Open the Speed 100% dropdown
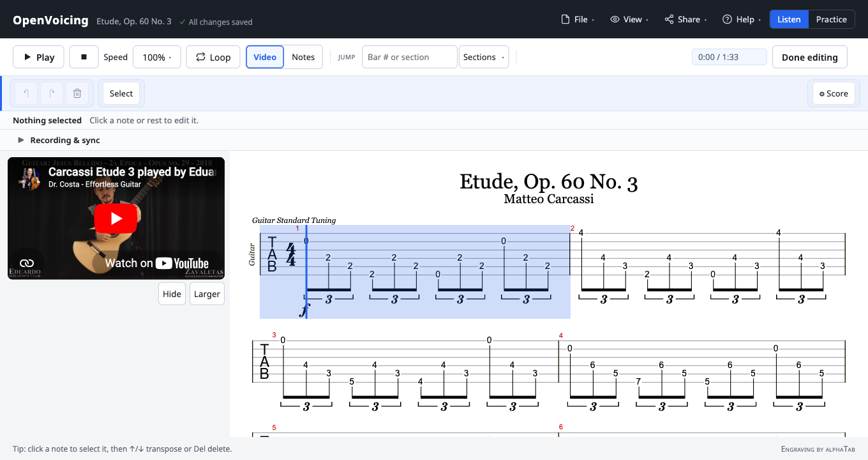 157,57
